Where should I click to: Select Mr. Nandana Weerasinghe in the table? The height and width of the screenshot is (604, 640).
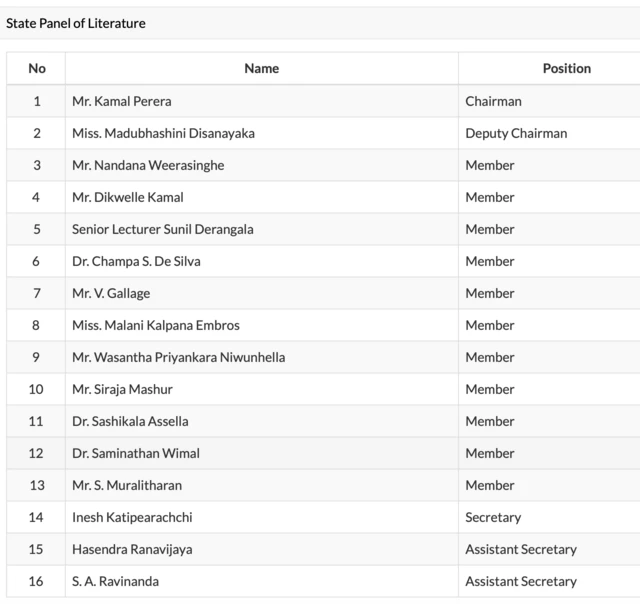[148, 165]
